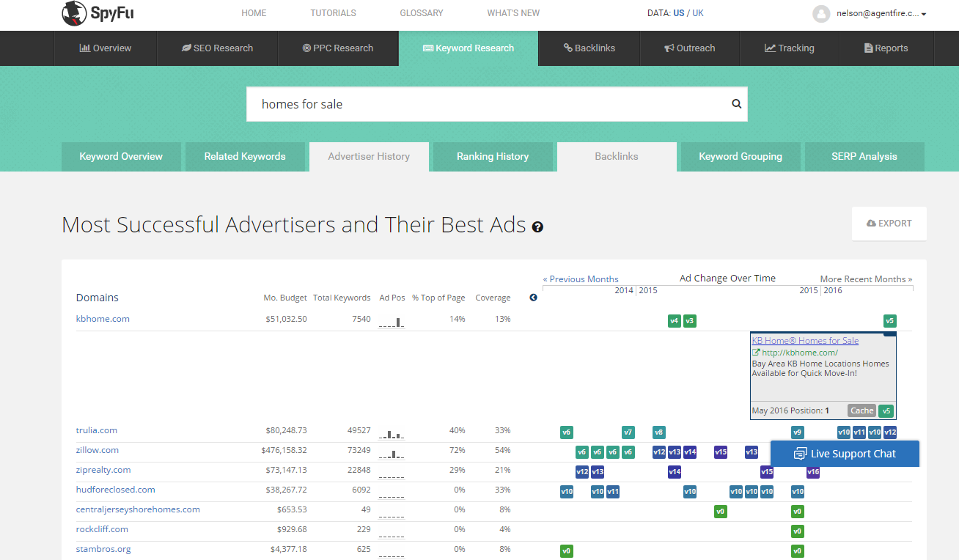Image resolution: width=959 pixels, height=560 pixels.
Task: Open What's New page
Action: coord(513,13)
